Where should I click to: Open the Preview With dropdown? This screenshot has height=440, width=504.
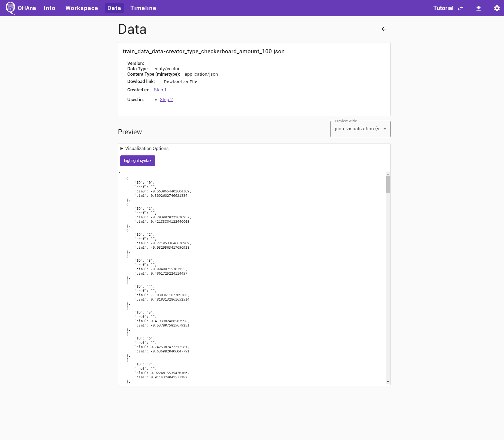click(360, 129)
